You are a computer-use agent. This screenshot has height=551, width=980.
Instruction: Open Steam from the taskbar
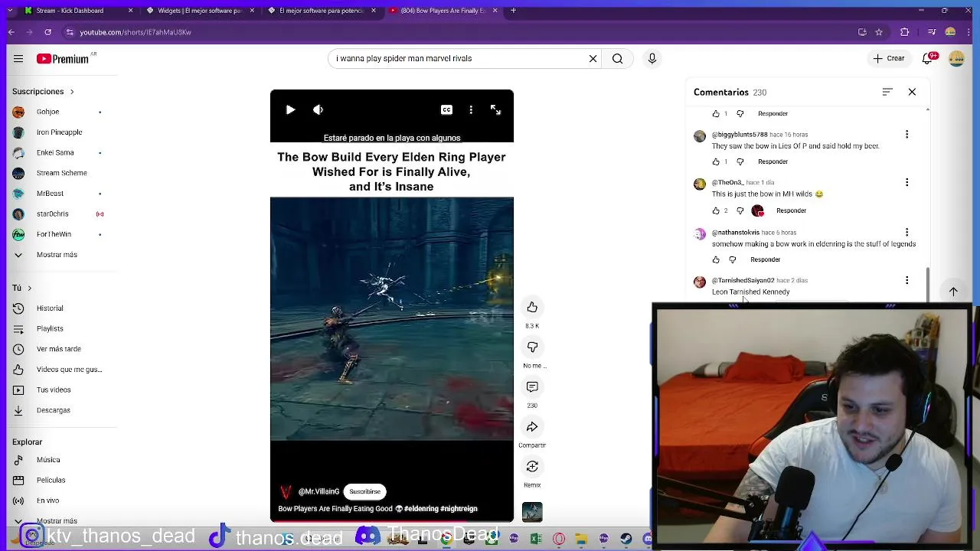pyautogui.click(x=626, y=540)
